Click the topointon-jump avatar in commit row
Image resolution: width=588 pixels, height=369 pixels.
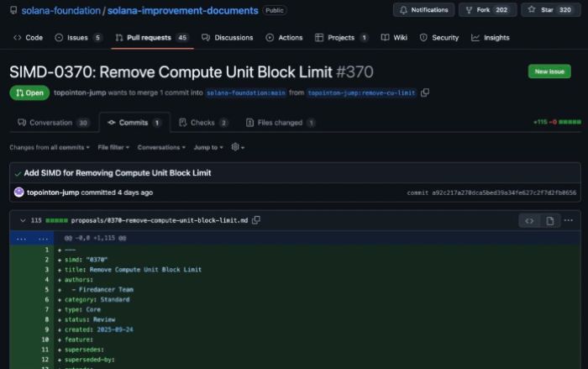(18, 192)
